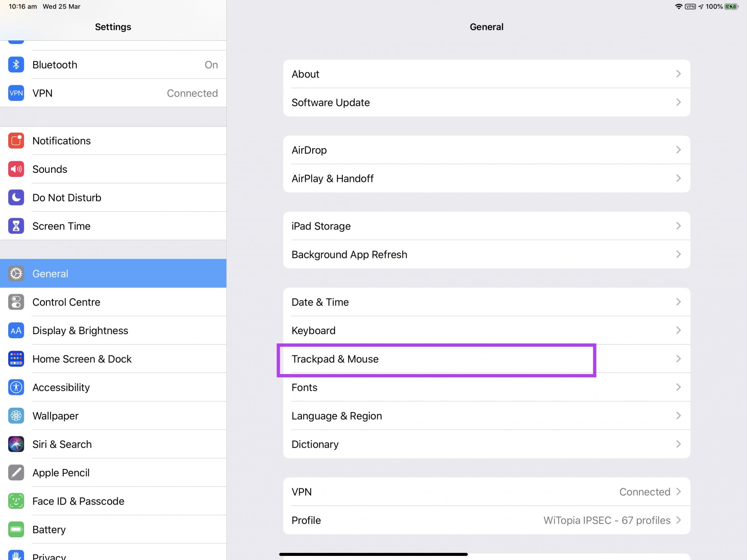Open Home Screen & Dock settings
Viewport: 747px width, 560px height.
click(x=82, y=359)
